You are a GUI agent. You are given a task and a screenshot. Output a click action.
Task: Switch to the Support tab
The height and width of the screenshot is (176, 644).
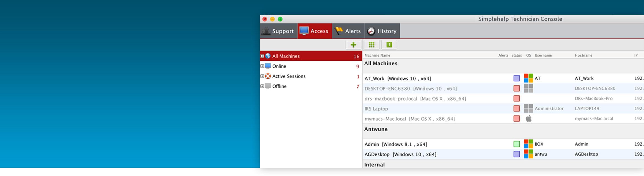click(x=279, y=31)
